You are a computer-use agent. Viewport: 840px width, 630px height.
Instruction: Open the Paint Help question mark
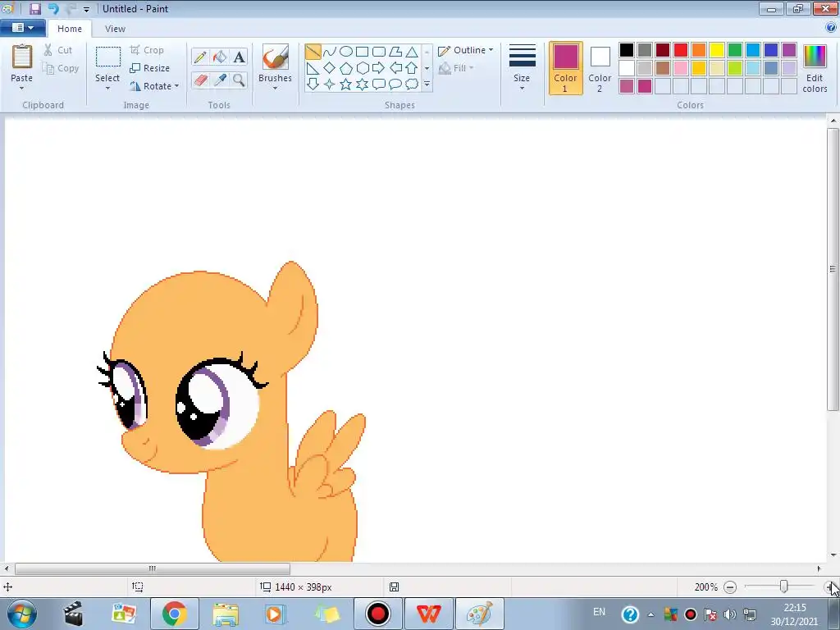pyautogui.click(x=831, y=28)
